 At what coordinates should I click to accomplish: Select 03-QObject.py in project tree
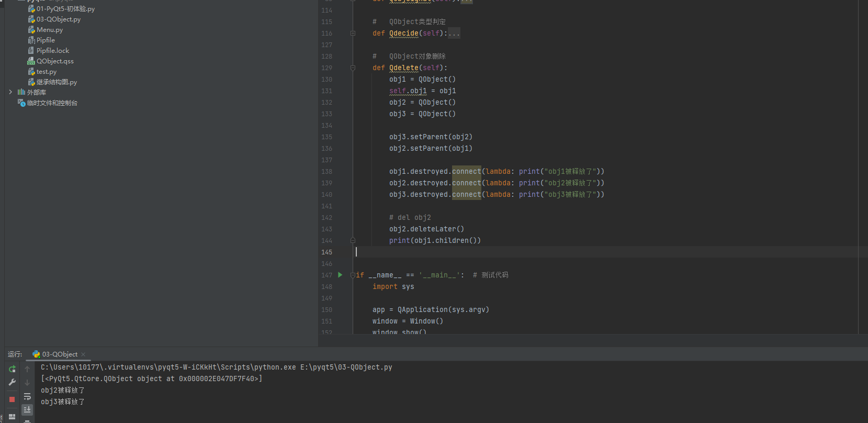pyautogui.click(x=59, y=19)
